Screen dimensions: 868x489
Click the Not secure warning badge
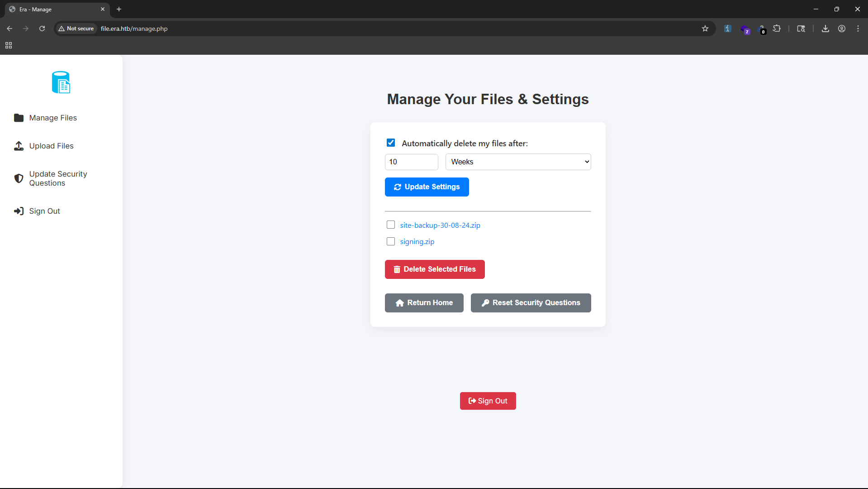coord(76,29)
